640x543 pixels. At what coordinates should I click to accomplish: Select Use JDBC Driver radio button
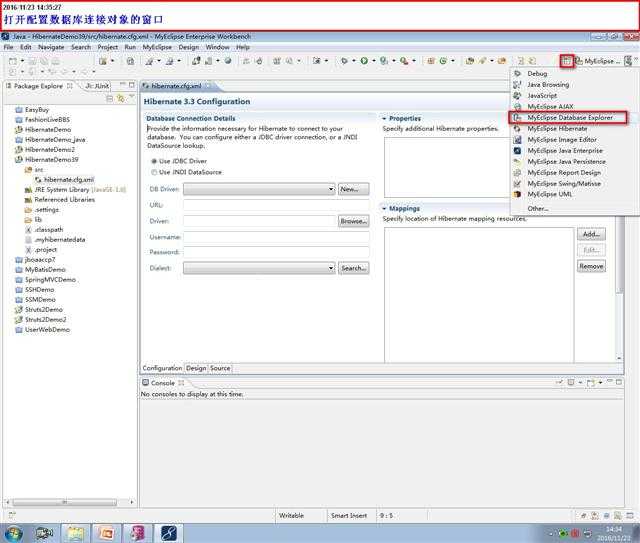pos(154,161)
